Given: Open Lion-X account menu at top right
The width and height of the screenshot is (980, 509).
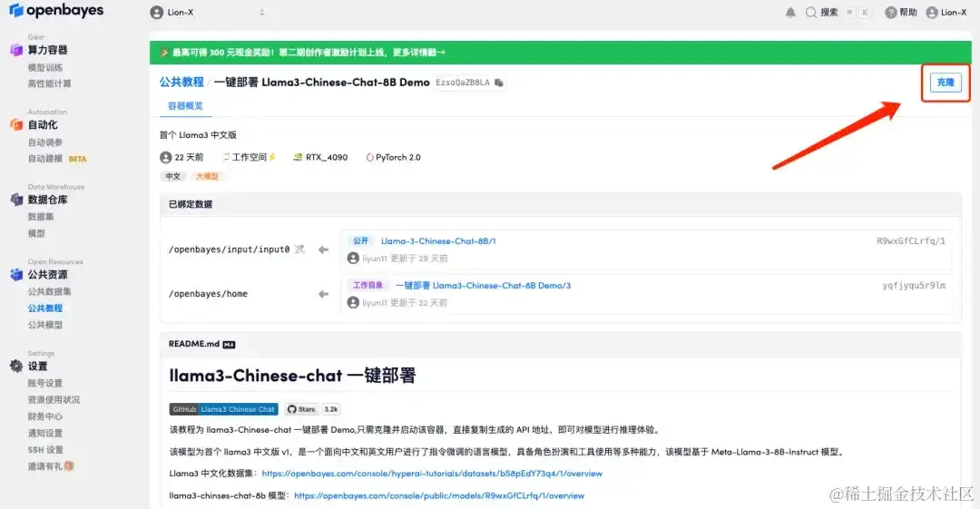Looking at the screenshot, I should point(946,13).
